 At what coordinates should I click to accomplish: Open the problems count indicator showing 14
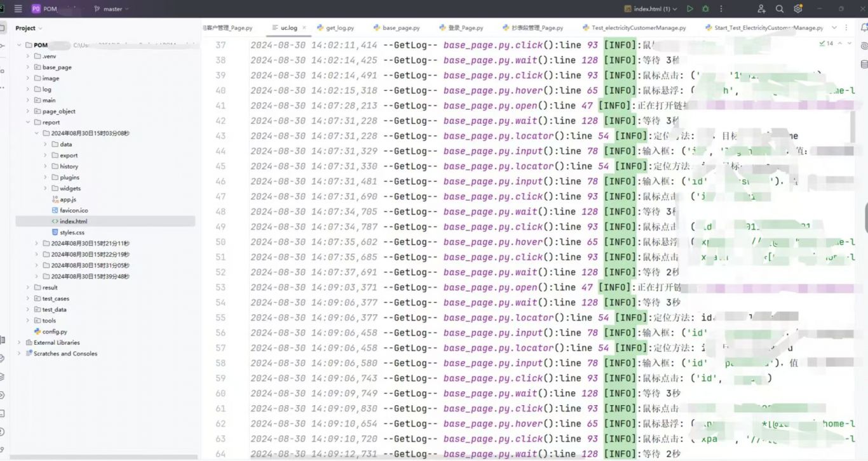coord(826,43)
